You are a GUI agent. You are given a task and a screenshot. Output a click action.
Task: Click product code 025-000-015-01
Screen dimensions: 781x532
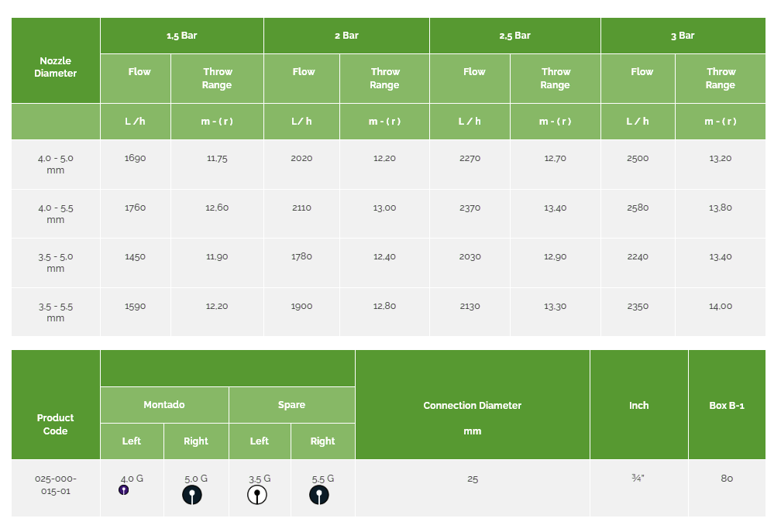pos(56,485)
